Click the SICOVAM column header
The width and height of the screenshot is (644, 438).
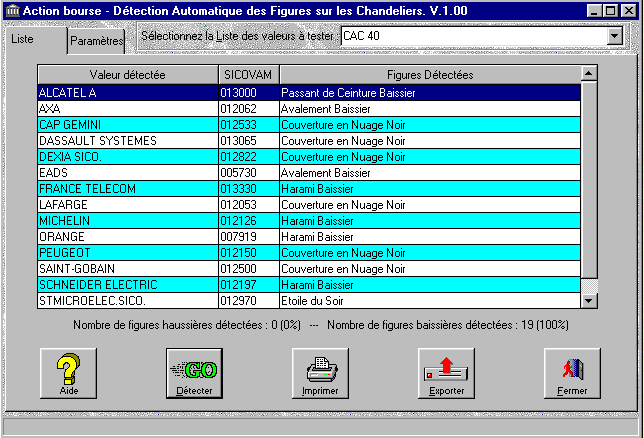tap(248, 75)
